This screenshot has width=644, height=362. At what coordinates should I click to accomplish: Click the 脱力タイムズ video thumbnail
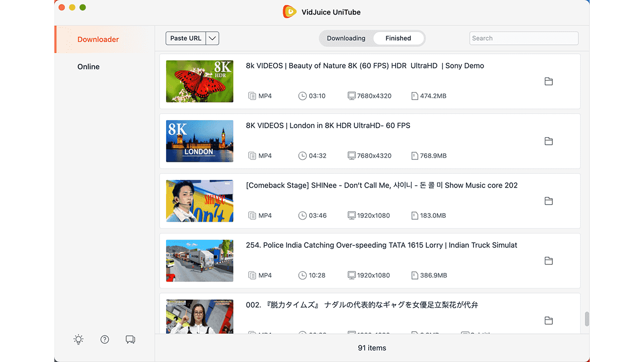point(200,317)
